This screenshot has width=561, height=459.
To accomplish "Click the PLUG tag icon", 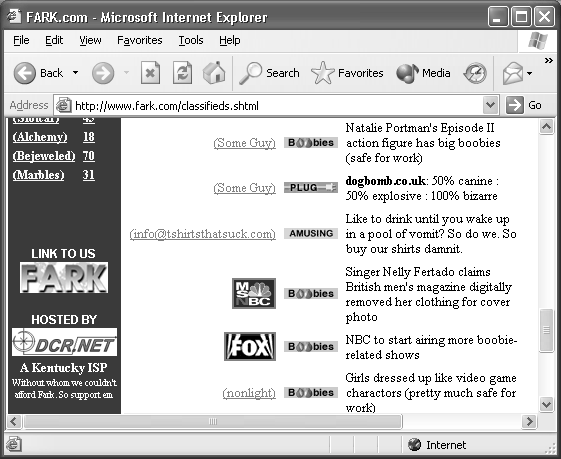I will (x=311, y=187).
